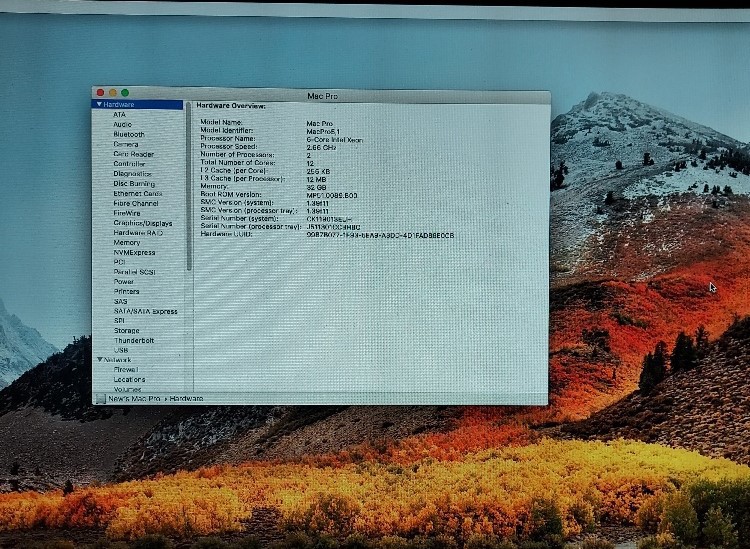Click the Total Number of Cores label
Screen dimensions: 750x549
pyautogui.click(x=237, y=163)
